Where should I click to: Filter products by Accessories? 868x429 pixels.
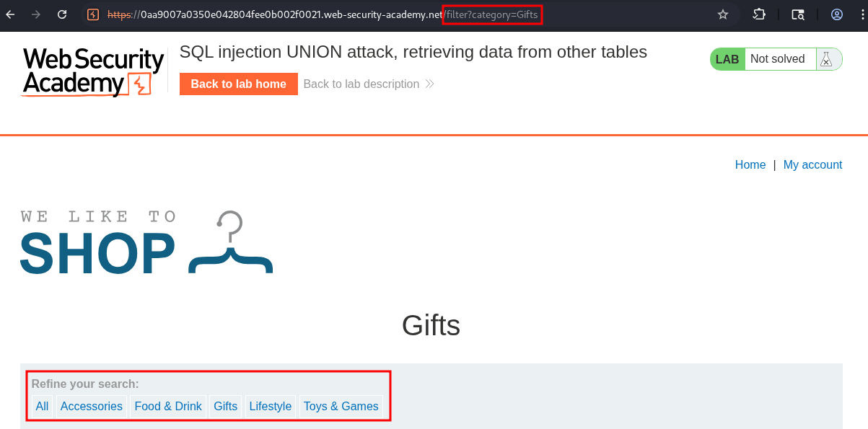point(92,407)
